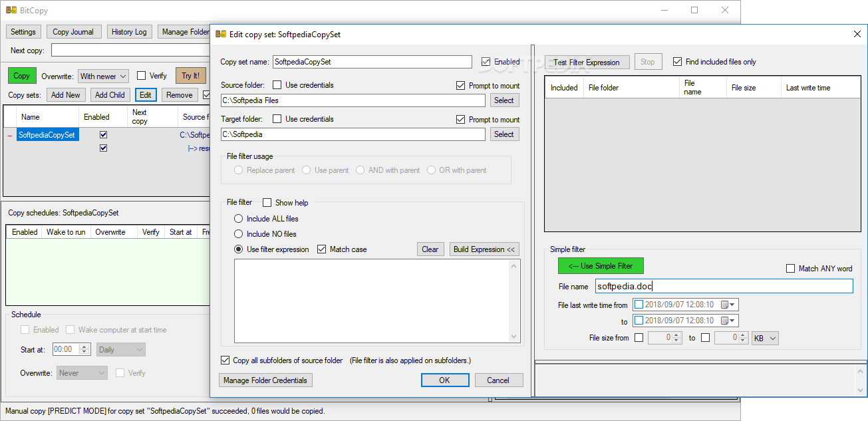Adjust the File size from value spinner
Viewport: 868px width, 421px height.
[677, 338]
